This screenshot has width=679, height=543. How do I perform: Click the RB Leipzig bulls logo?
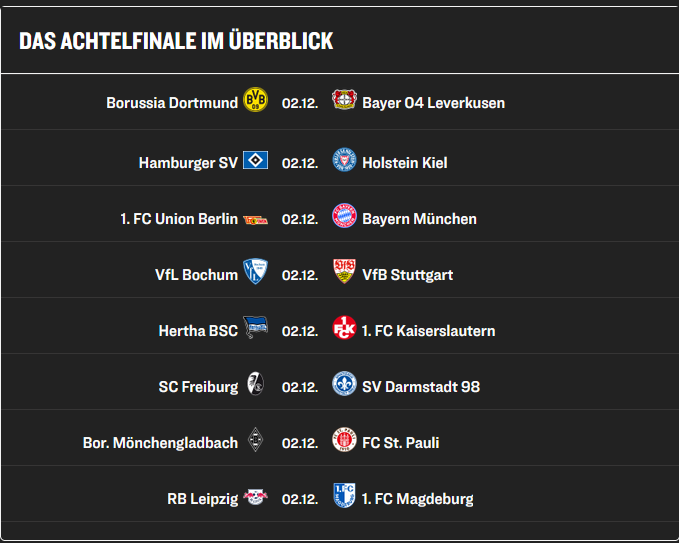(255, 497)
